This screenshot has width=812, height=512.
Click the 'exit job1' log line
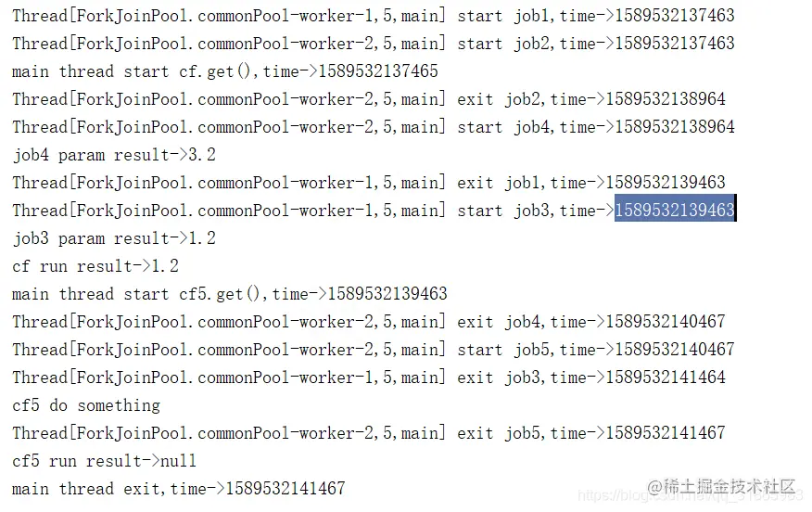click(369, 182)
